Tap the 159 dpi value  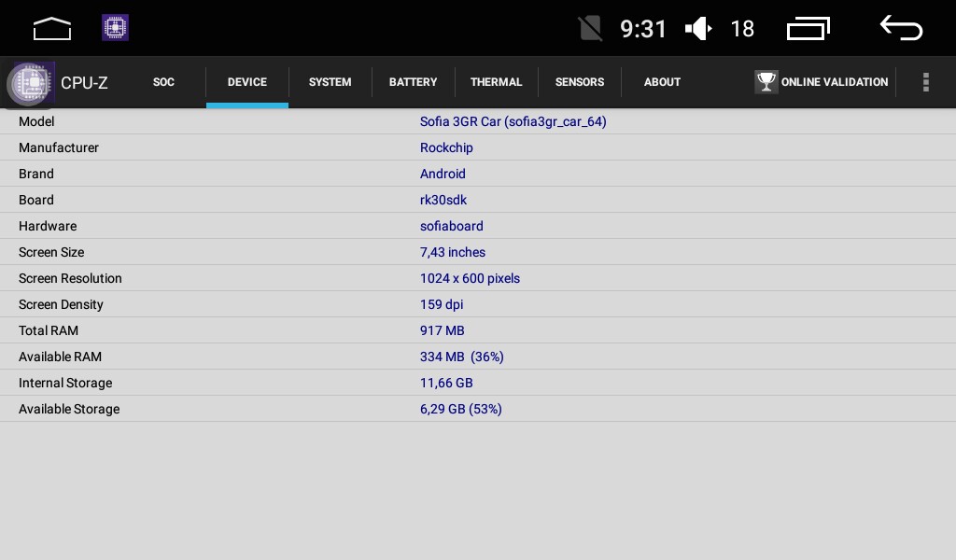(x=442, y=304)
